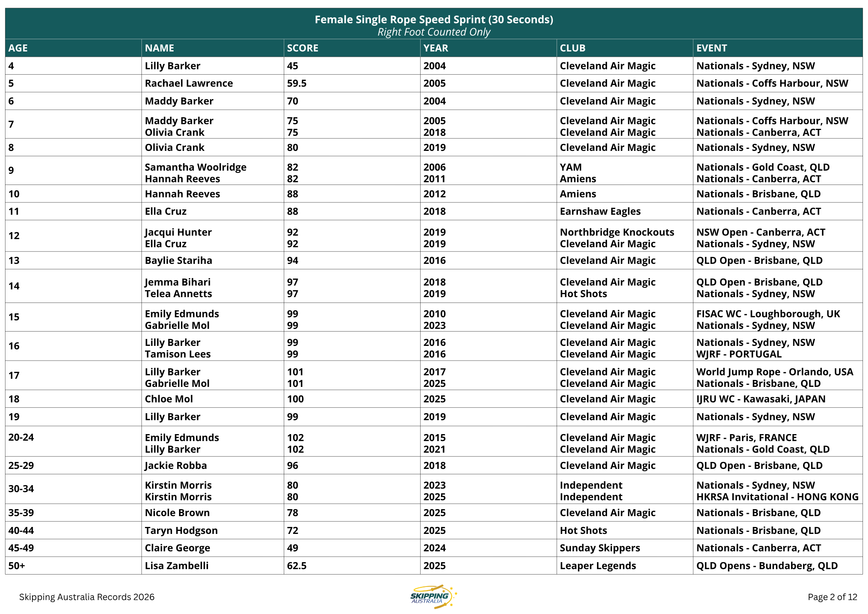Select the name 'Jackie Robba'
868x614 pixels.
[176, 465]
